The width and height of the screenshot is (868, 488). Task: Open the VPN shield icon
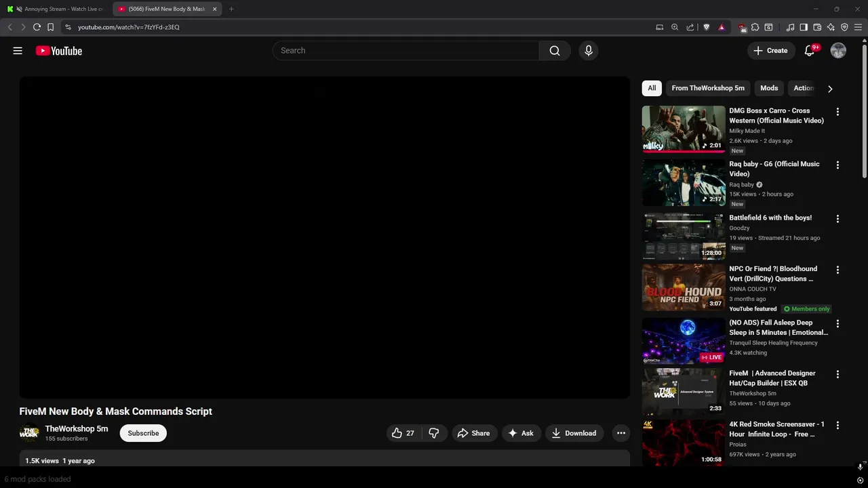click(x=844, y=27)
